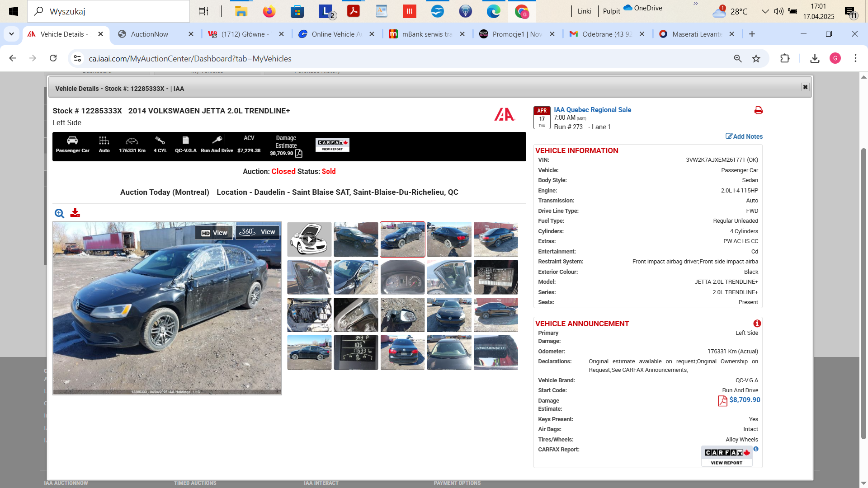The image size is (868, 488).
Task: Open File Explorer from the taskbar
Action: click(x=241, y=11)
